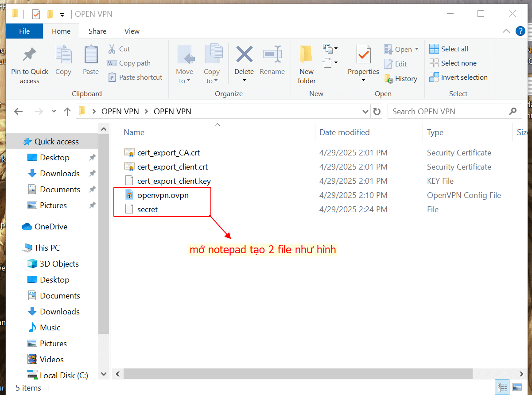
Task: Select cert_export_client.crt file
Action: pos(172,167)
